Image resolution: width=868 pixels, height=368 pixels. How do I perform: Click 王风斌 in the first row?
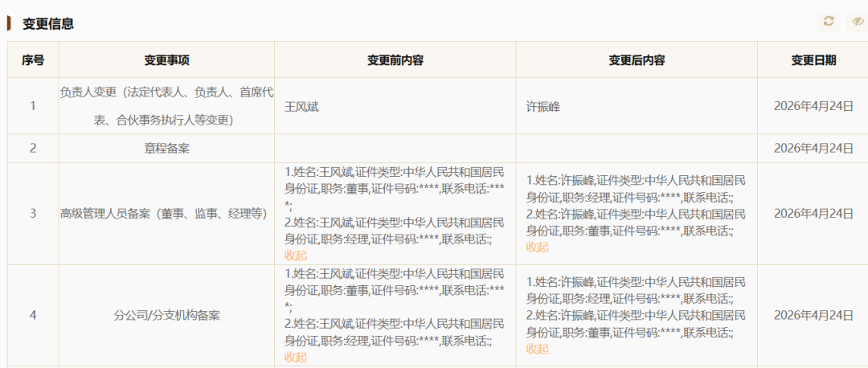[301, 106]
